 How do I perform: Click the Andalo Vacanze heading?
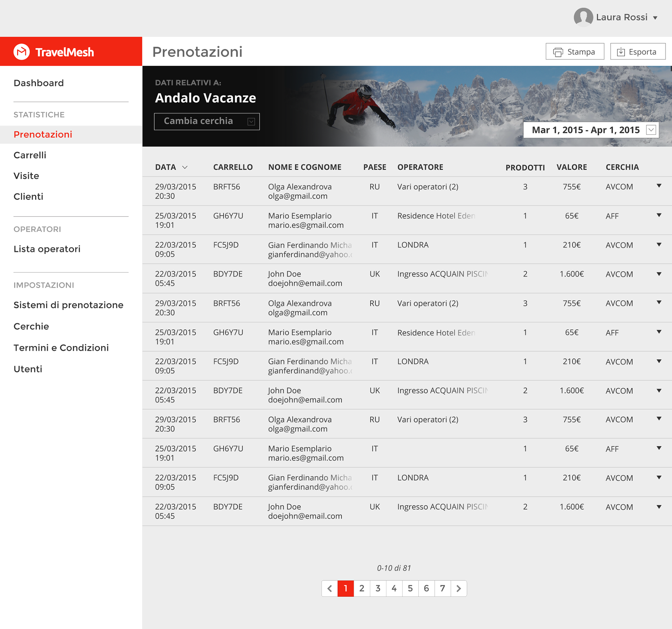(205, 98)
